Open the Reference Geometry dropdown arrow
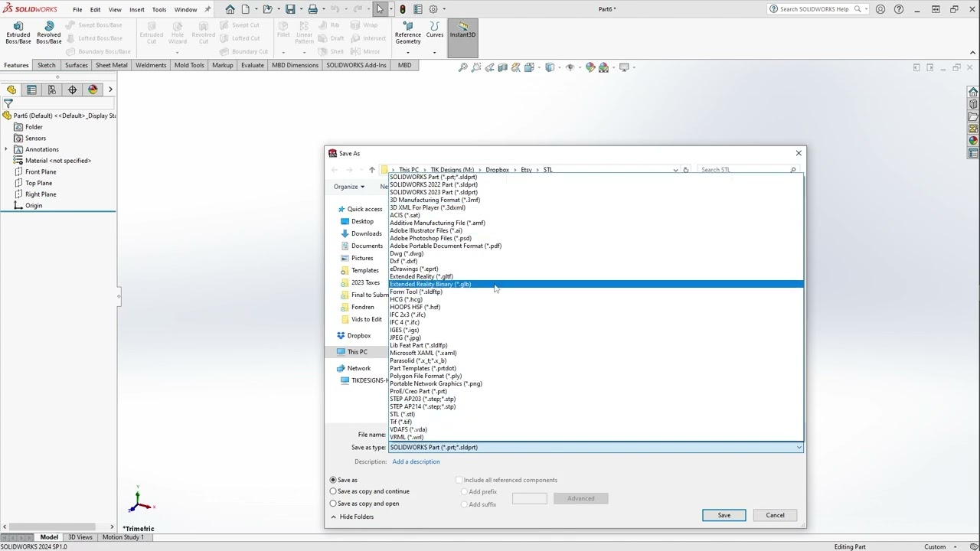980x551 pixels. [407, 52]
